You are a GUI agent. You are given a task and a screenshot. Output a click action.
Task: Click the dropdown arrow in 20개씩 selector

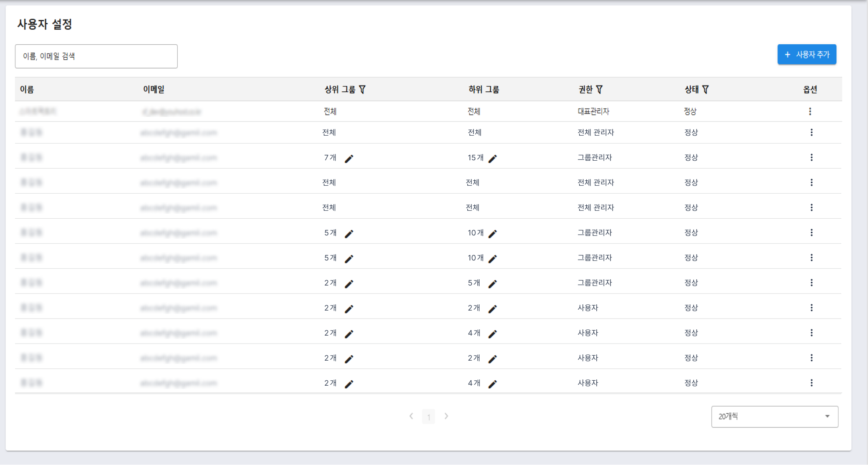[x=827, y=417]
